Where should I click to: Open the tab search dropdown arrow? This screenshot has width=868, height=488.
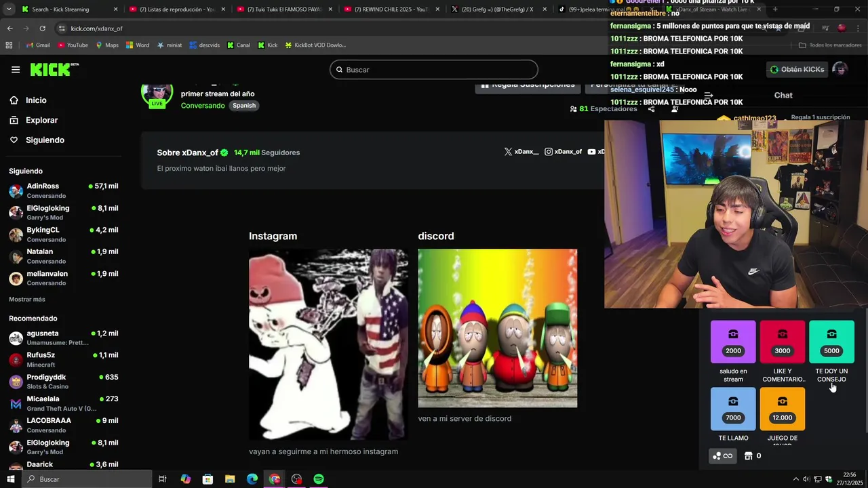(8, 9)
